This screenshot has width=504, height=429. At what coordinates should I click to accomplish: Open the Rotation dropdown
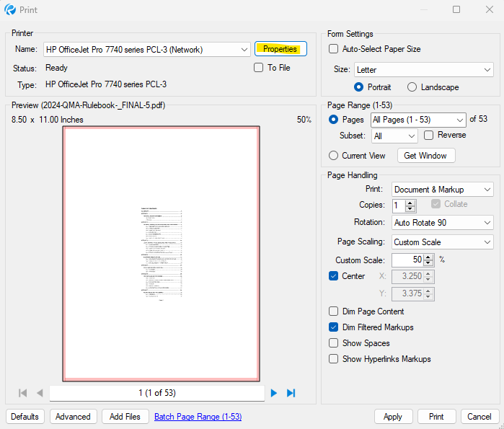point(442,222)
